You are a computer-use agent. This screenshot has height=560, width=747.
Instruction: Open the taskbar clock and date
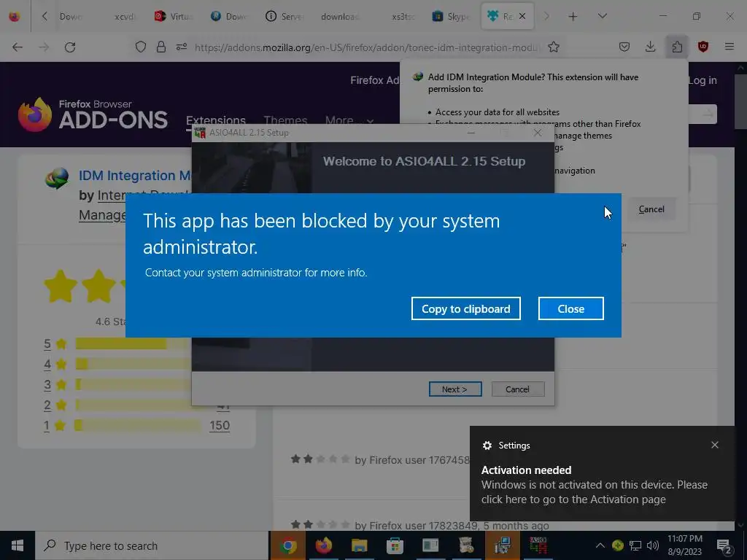tap(684, 545)
